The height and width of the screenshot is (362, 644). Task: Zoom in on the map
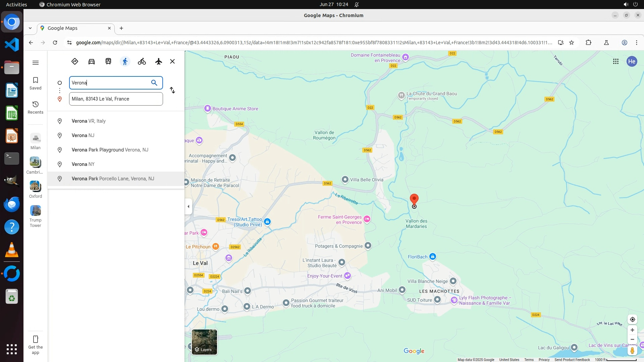click(632, 330)
